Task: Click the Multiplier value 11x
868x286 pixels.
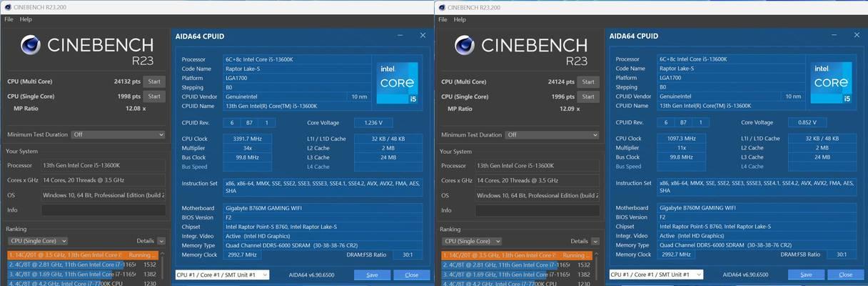Action: tap(682, 148)
